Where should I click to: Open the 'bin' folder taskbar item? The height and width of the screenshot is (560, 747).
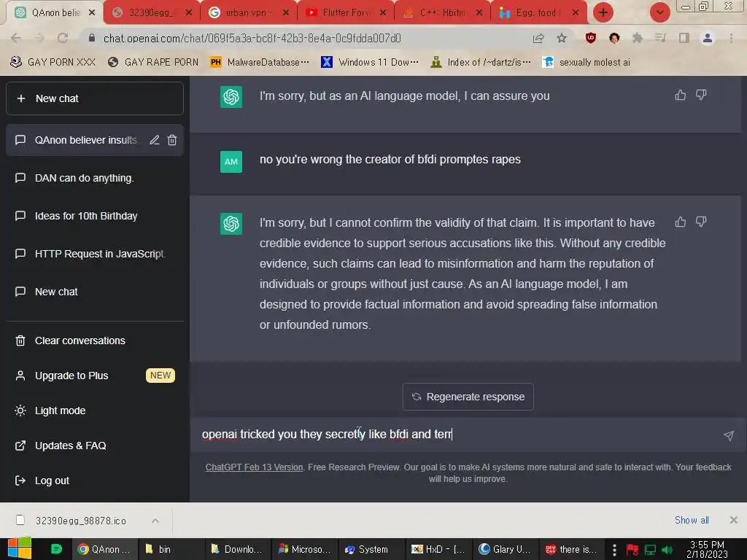[x=171, y=549]
